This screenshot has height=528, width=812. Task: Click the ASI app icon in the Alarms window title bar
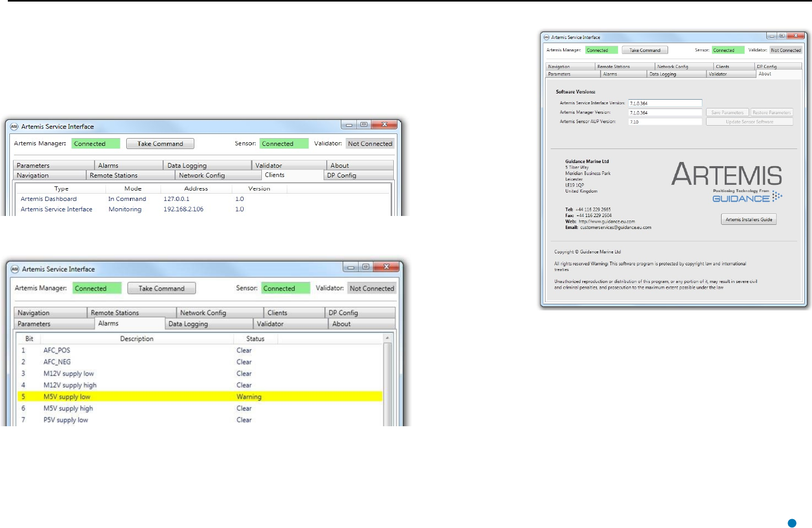click(x=15, y=269)
